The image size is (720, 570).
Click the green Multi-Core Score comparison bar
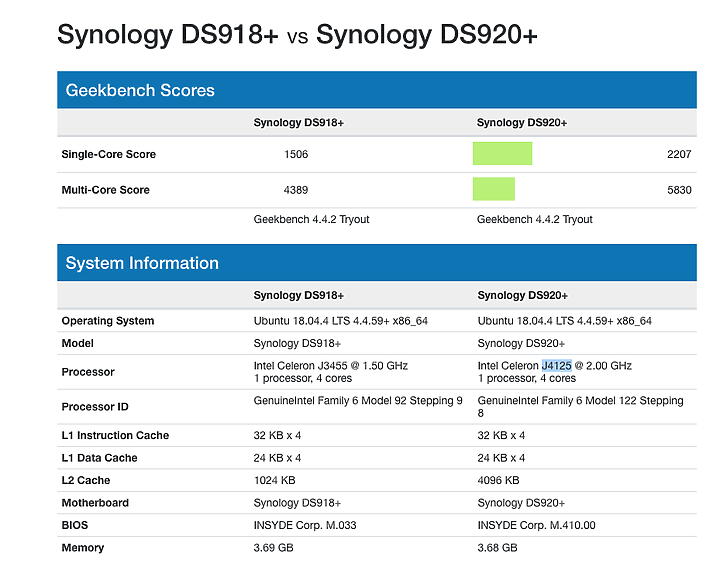494,189
